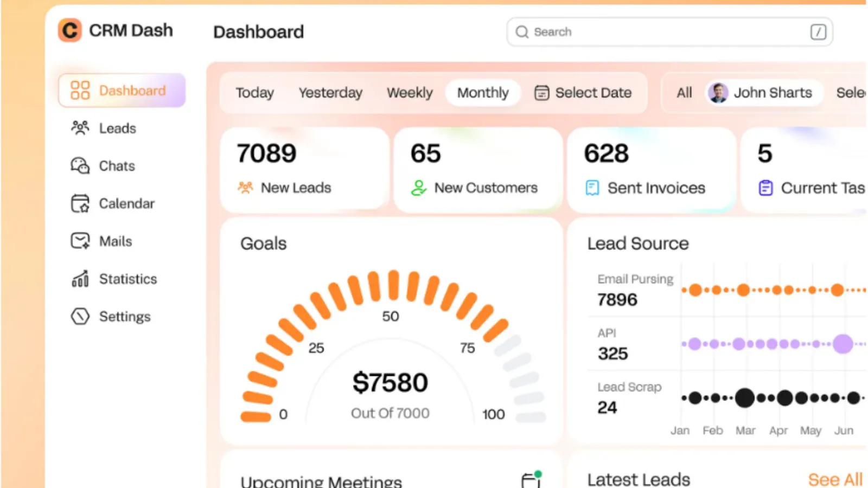Screen dimensions: 868x488
Task: Open Chats in the sidebar
Action: tap(103, 166)
